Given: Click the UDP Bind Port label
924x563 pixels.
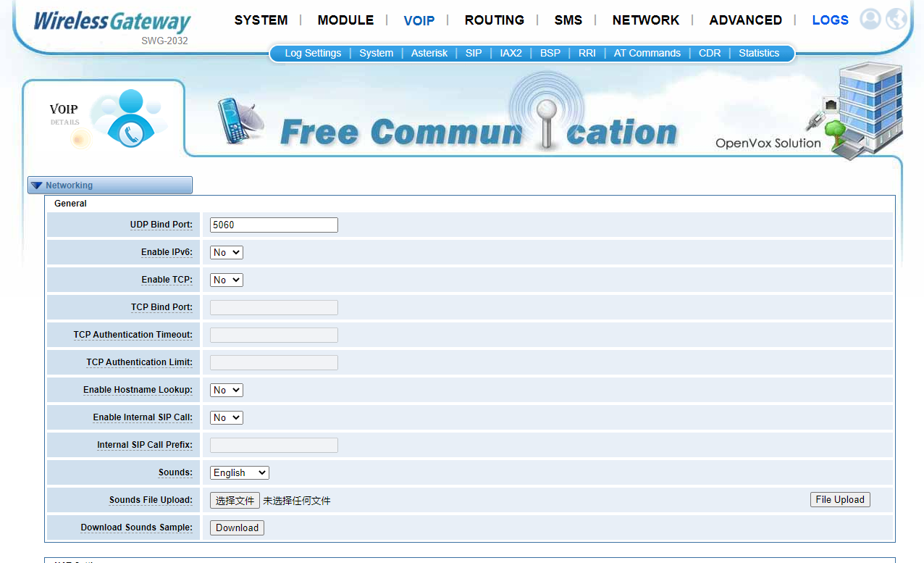Looking at the screenshot, I should click(x=161, y=225).
